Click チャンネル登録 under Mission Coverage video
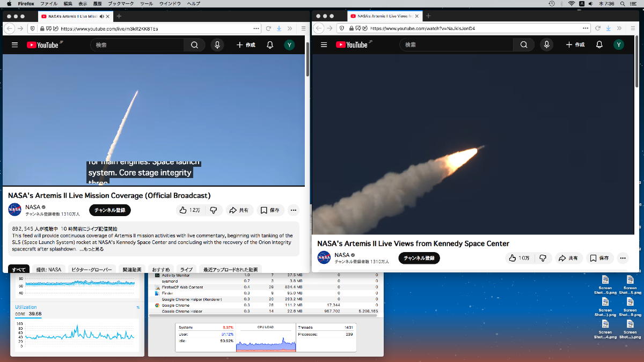Screen dimensions: 644x362 tap(110, 210)
